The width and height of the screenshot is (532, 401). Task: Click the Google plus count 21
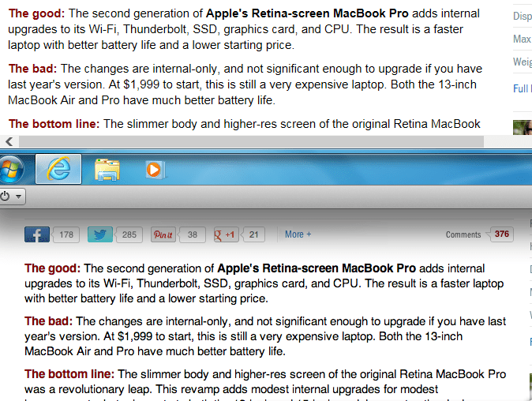pyautogui.click(x=254, y=234)
